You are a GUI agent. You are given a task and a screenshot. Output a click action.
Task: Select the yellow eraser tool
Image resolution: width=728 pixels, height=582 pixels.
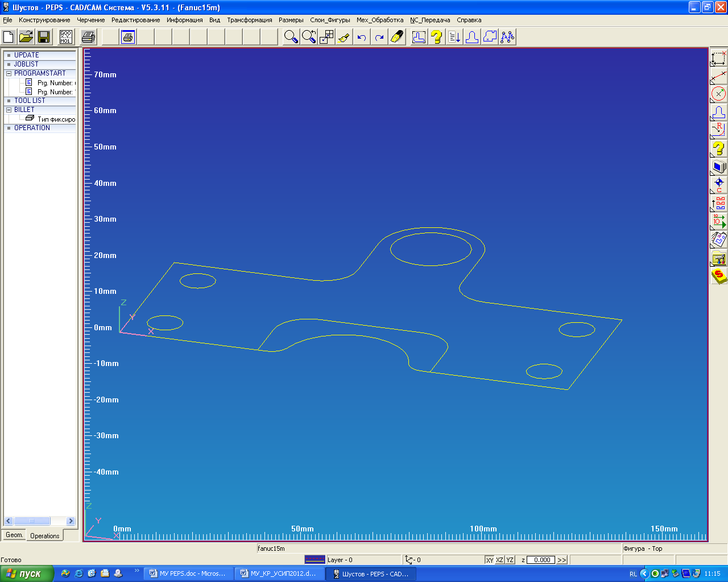(x=397, y=37)
